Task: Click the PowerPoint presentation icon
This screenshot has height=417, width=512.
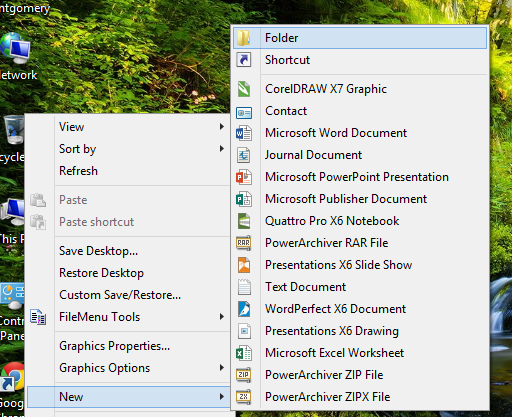Action: [244, 177]
